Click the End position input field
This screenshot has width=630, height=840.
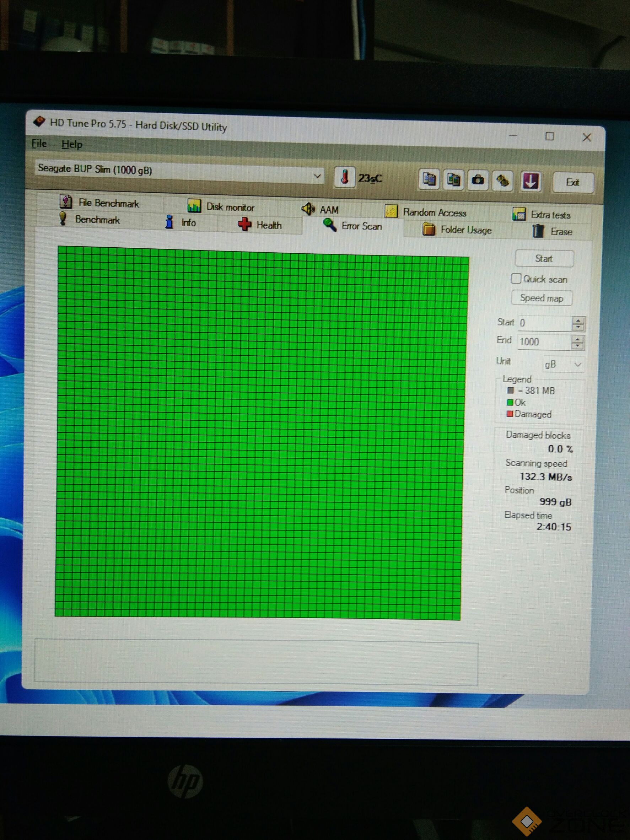pos(543,342)
